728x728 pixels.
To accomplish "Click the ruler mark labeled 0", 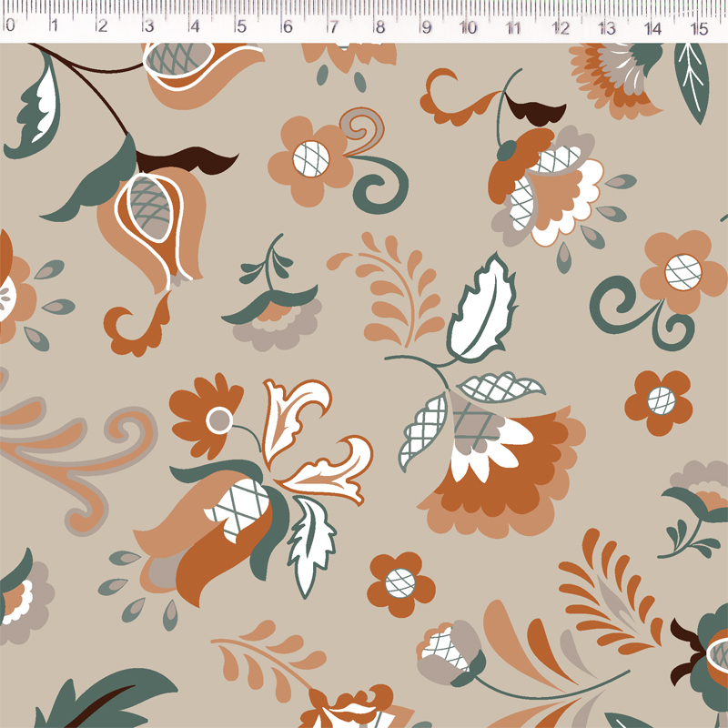I will 10,25.
